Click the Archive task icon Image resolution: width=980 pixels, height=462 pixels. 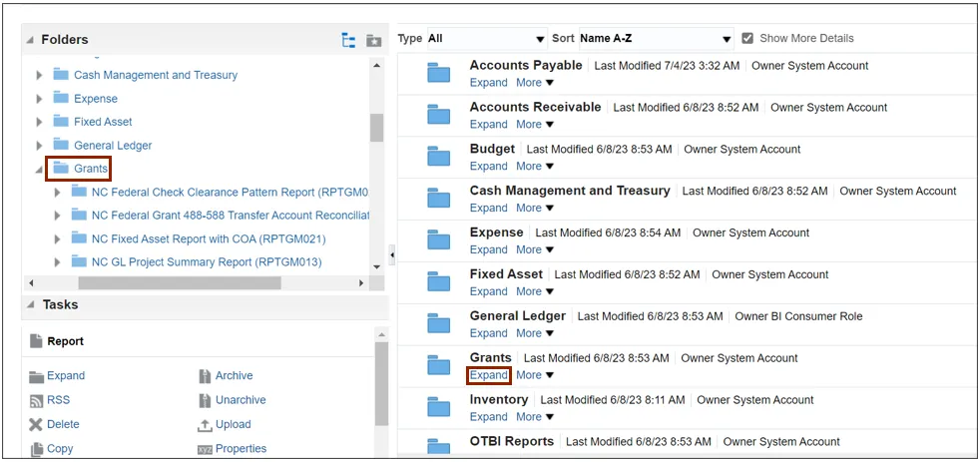point(206,376)
